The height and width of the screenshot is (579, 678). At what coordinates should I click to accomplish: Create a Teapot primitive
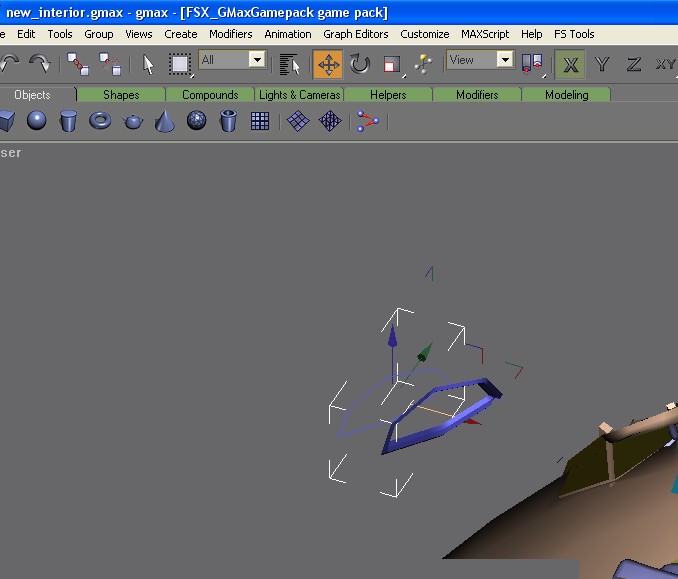click(x=133, y=121)
